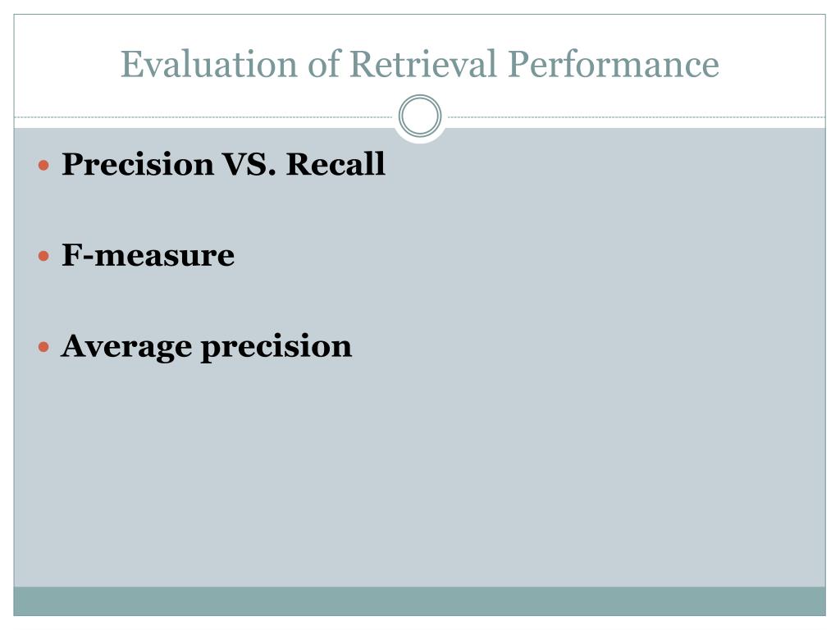Select the Precision VS. Recall bullet text
The height and width of the screenshot is (630, 840).
[x=223, y=164]
